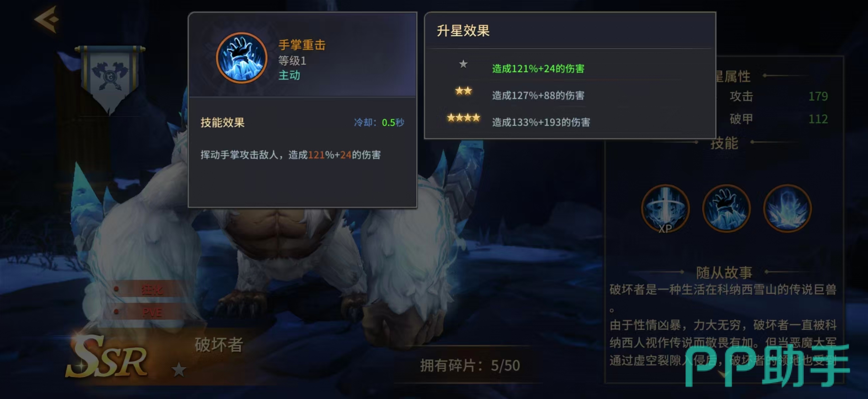Click the SSR rarity badge
The height and width of the screenshot is (399, 868).
[107, 357]
